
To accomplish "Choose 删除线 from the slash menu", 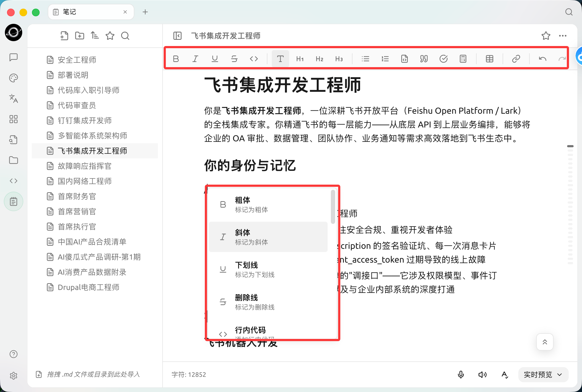I will (x=268, y=302).
